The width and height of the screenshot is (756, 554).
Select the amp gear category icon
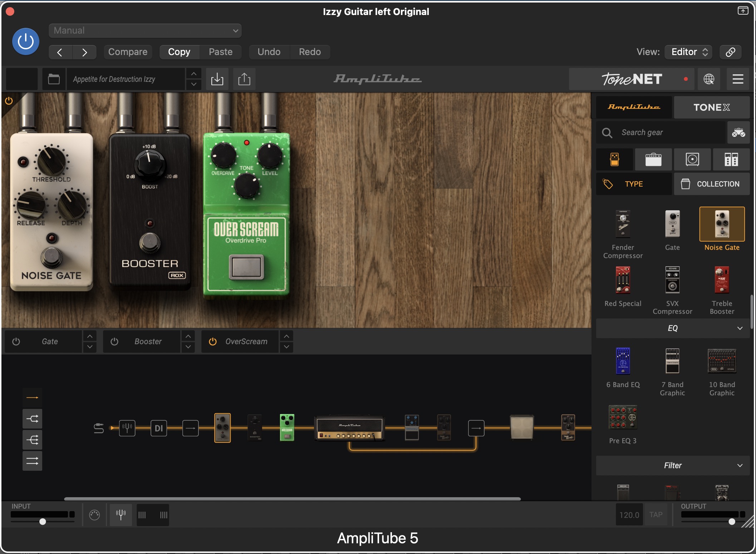(x=653, y=159)
